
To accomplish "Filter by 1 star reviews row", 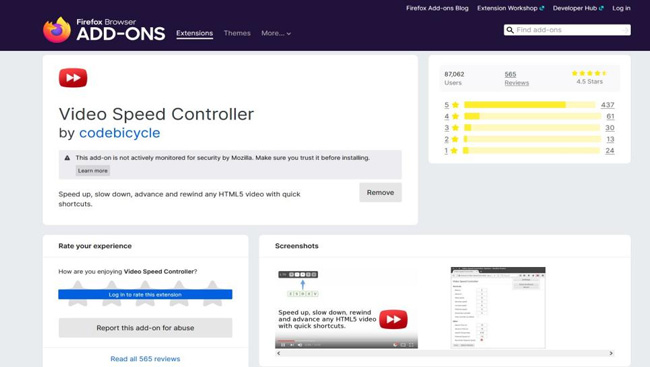I will pos(529,151).
